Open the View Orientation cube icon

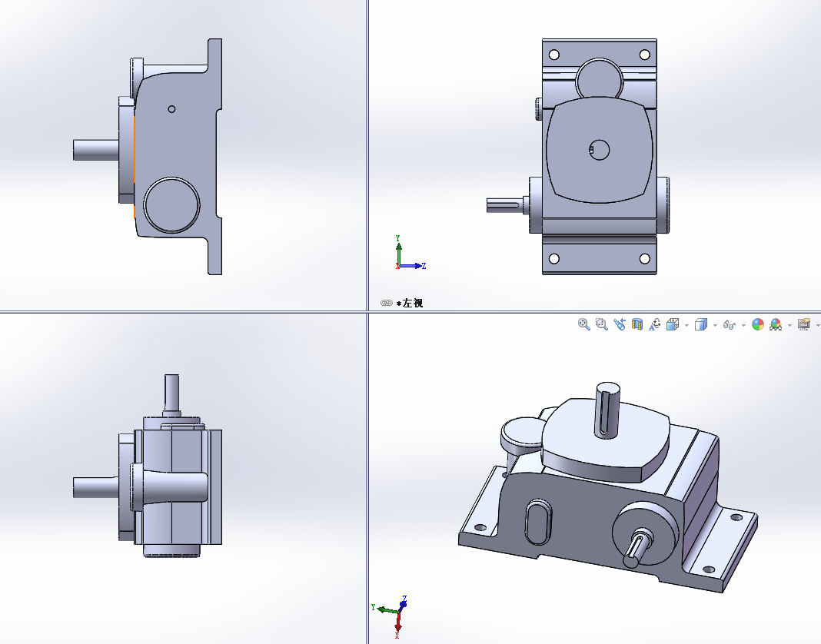tap(673, 324)
